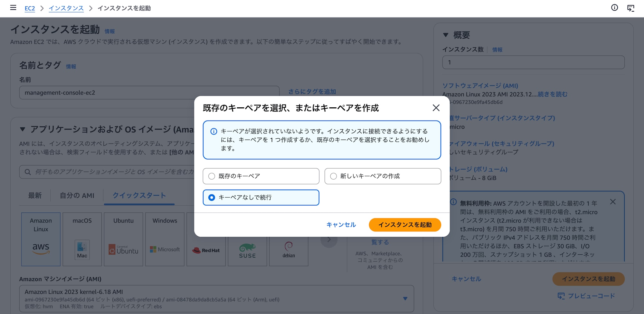Go to EC2 breadcrumb link
644x314 pixels.
pyautogui.click(x=30, y=8)
